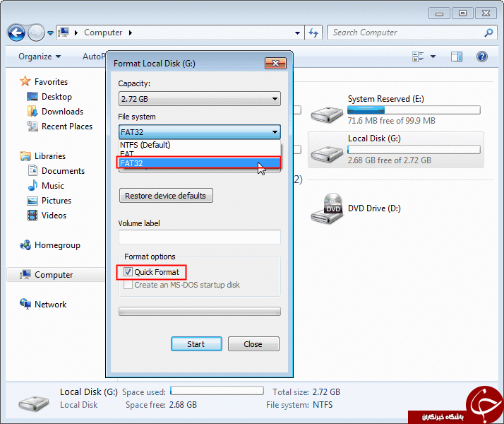Click the Music note icon
The image size is (504, 424).
coord(32,185)
